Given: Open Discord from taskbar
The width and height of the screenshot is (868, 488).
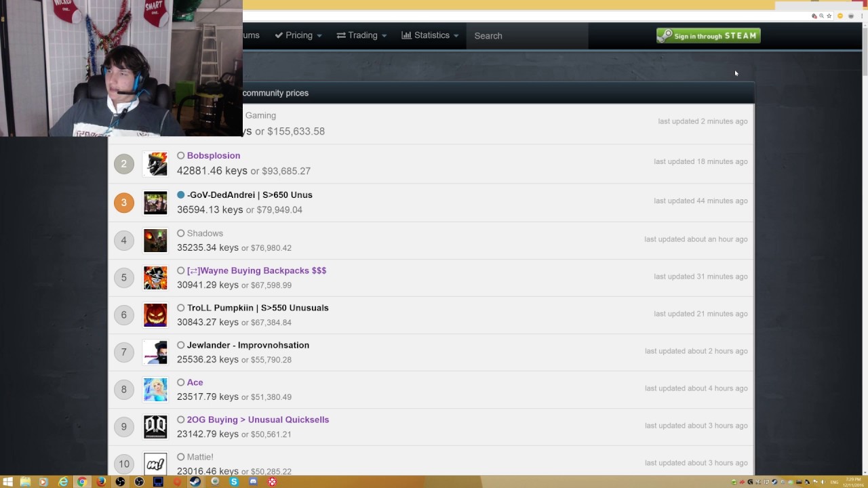Looking at the screenshot, I should pyautogui.click(x=253, y=482).
